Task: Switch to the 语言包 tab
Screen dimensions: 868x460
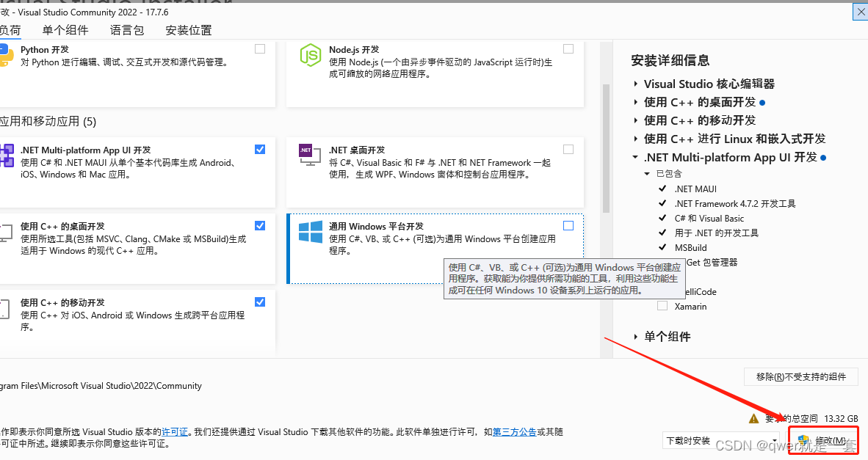Action: (x=127, y=30)
